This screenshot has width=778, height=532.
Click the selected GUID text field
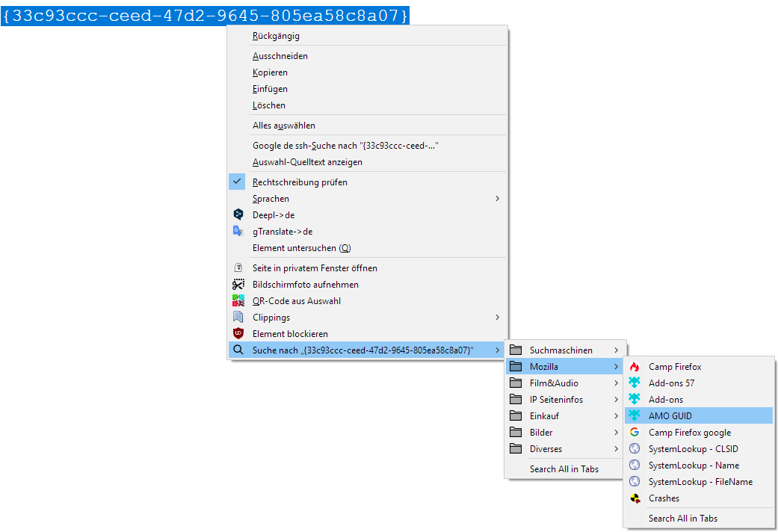[x=205, y=16]
